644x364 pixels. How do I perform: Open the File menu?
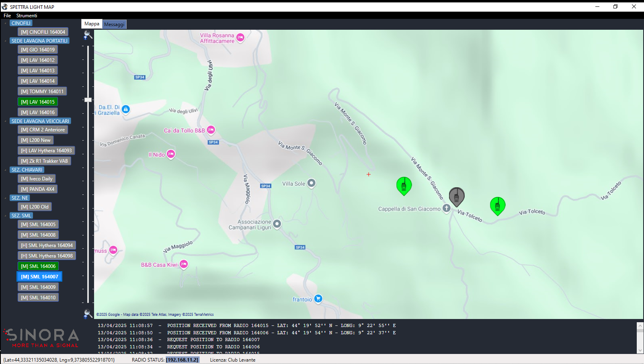[7, 16]
